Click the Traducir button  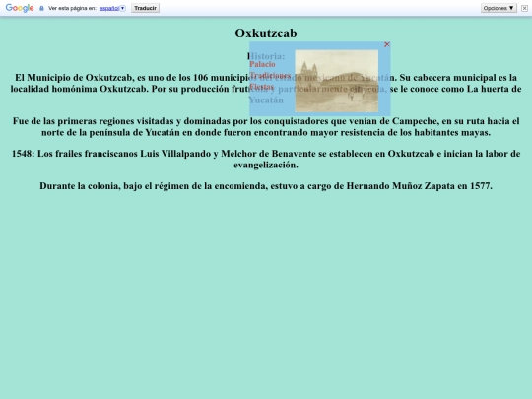[145, 8]
